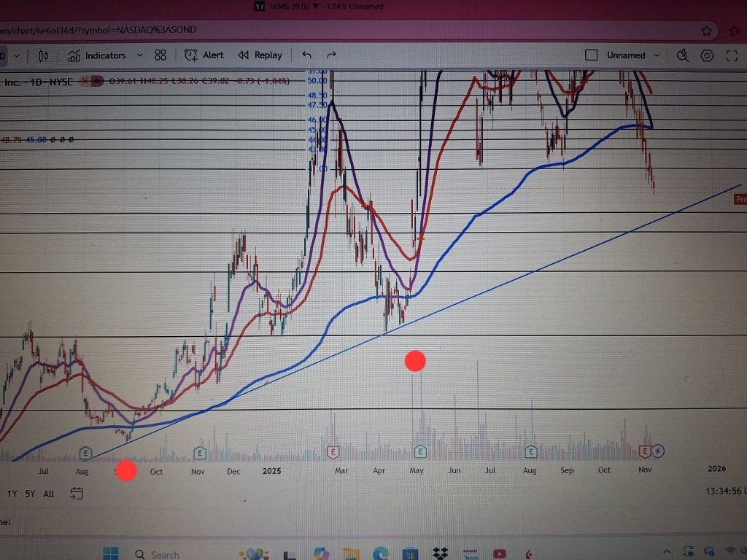Open the quick search magnifier icon
747x560 pixels.
(683, 55)
